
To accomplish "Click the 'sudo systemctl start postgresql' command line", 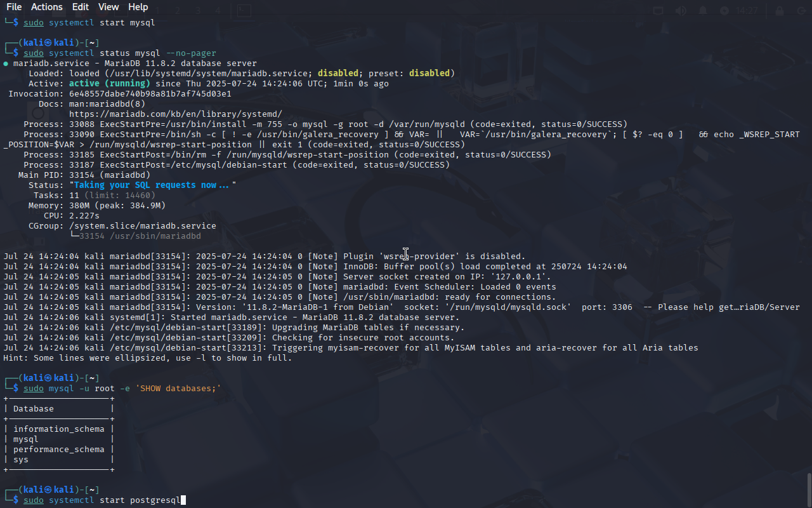I will [102, 500].
